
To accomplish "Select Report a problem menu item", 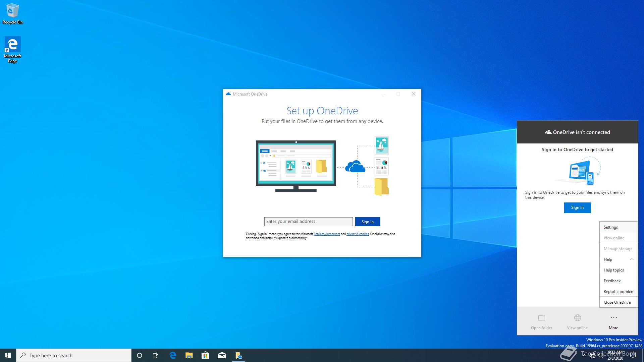I will pos(619,292).
